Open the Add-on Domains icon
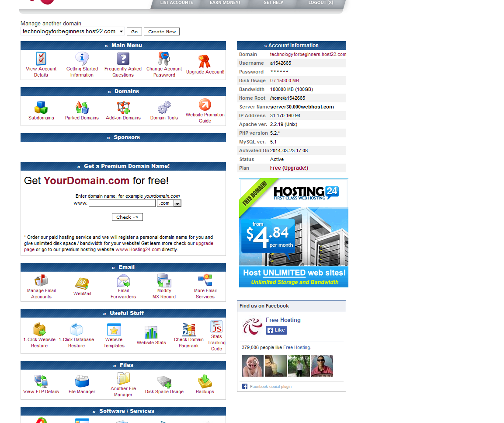Image resolution: width=504 pixels, height=423 pixels. [123, 108]
